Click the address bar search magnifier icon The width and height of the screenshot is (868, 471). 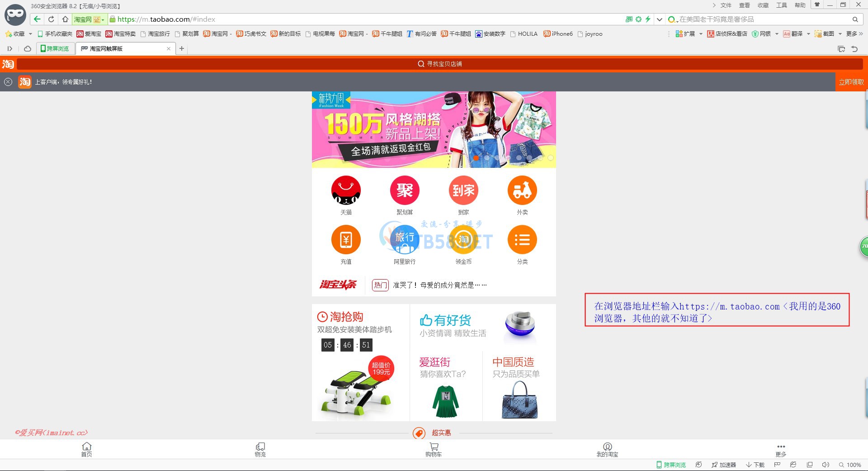click(855, 19)
